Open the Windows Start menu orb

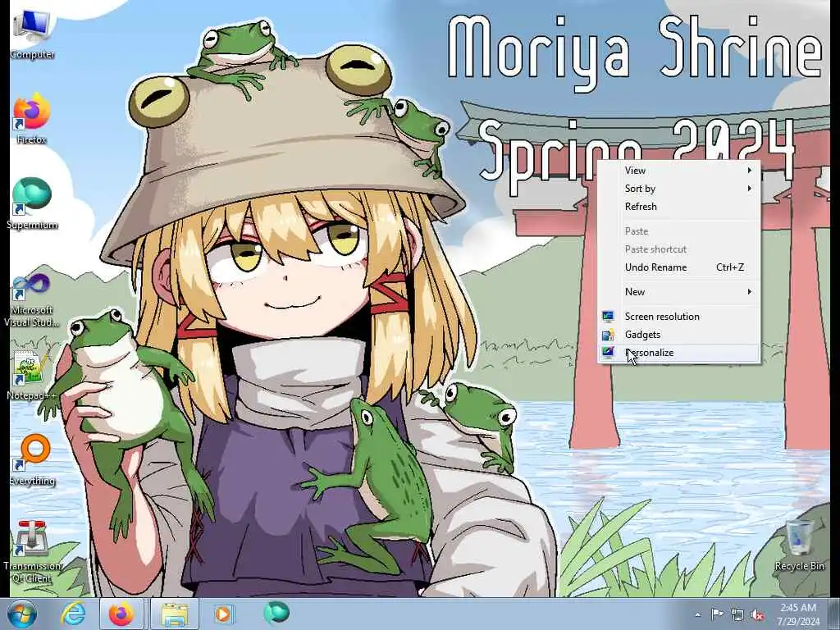(21, 614)
